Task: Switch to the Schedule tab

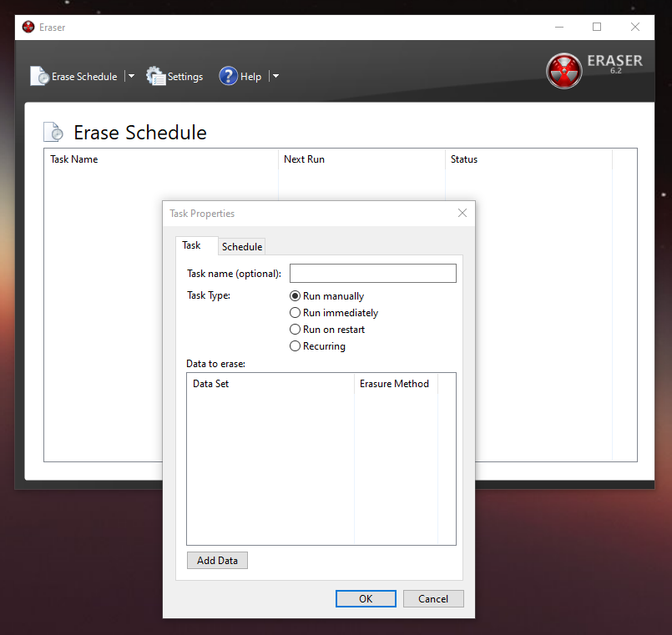Action: point(242,247)
